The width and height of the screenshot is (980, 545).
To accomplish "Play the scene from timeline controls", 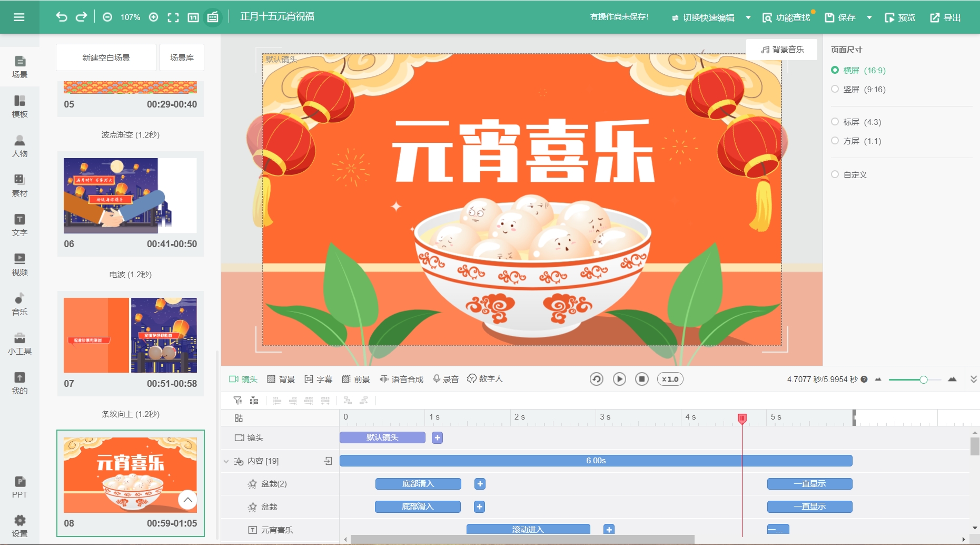I will tap(619, 379).
